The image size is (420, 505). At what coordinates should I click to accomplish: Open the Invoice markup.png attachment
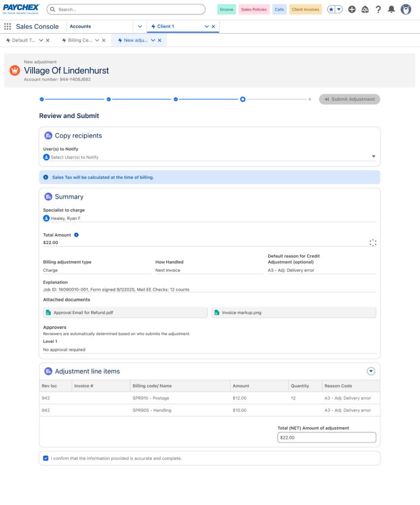pyautogui.click(x=294, y=312)
